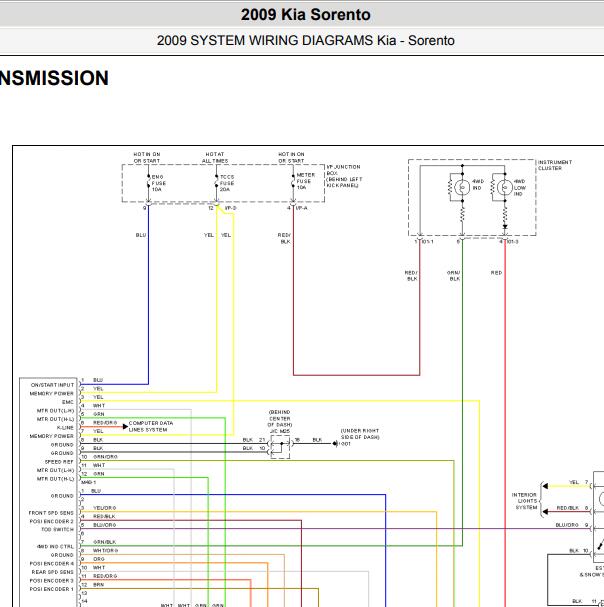The height and width of the screenshot is (607, 604).
Task: Select the 4WD IND CTRL pin label
Action: 55,547
